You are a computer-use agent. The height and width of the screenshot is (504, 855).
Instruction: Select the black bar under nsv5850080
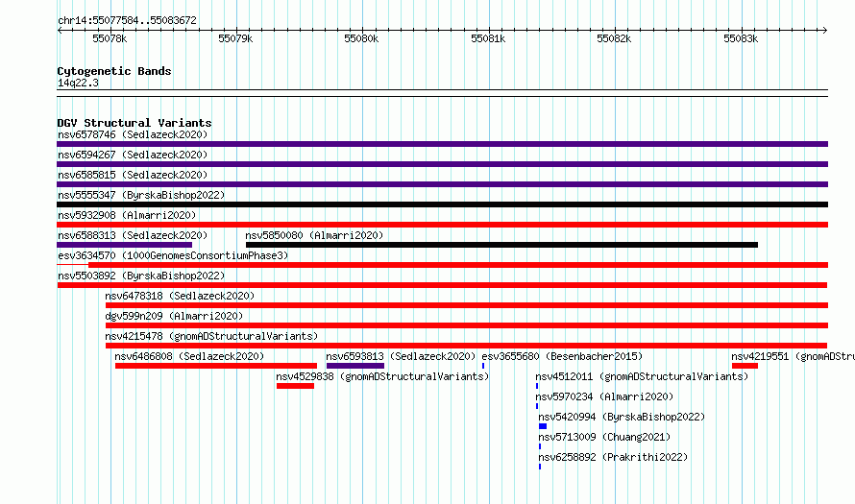tap(501, 245)
